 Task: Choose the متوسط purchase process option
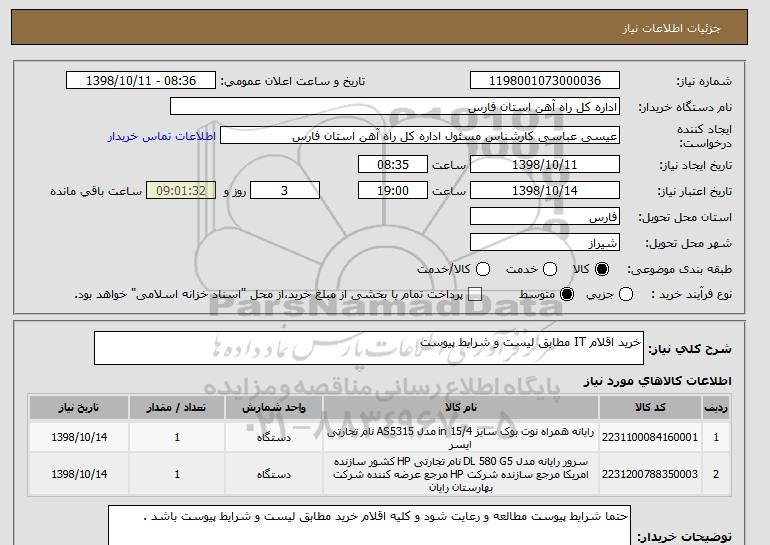tap(567, 295)
